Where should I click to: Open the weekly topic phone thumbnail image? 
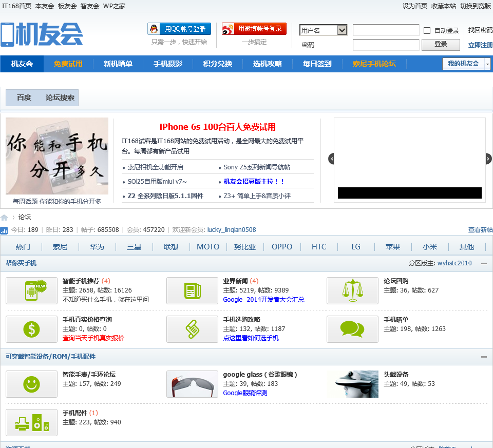pos(57,156)
